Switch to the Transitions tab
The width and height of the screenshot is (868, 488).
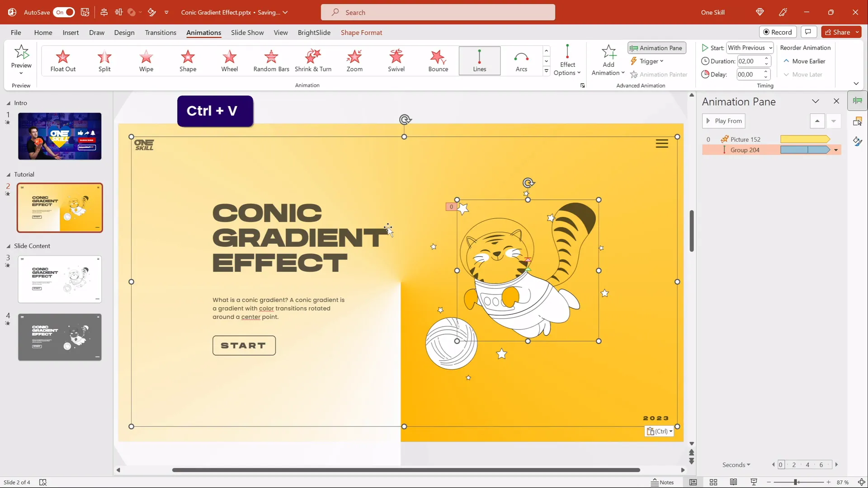(160, 32)
